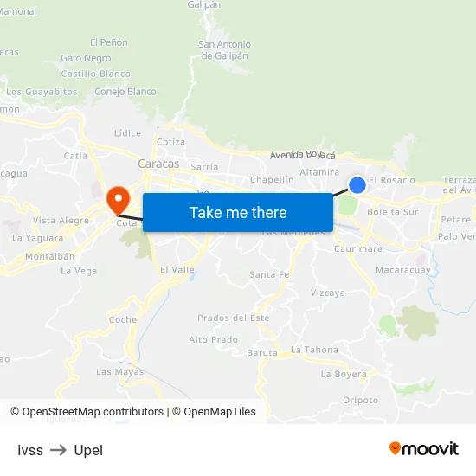Click the Upel destination text

(88, 451)
